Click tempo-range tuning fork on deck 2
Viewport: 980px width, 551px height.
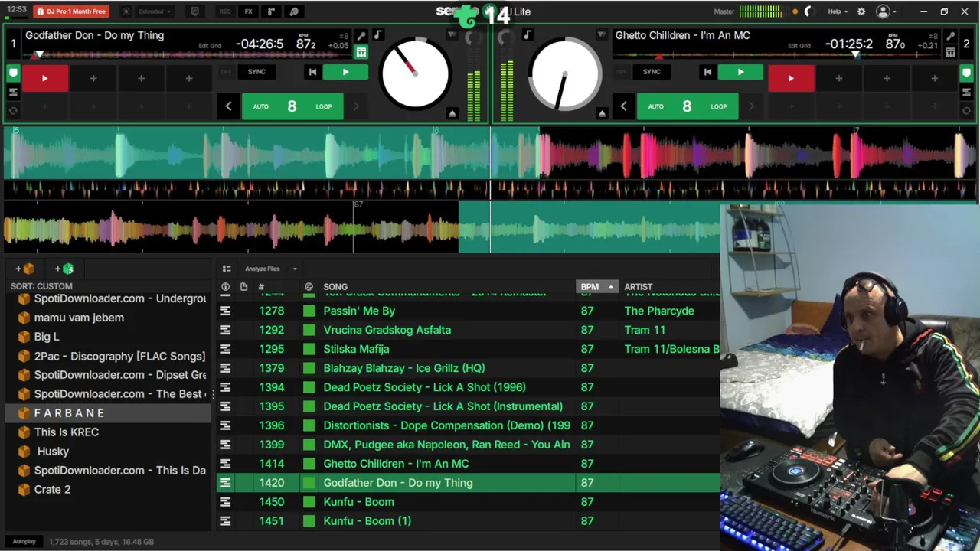coord(950,36)
